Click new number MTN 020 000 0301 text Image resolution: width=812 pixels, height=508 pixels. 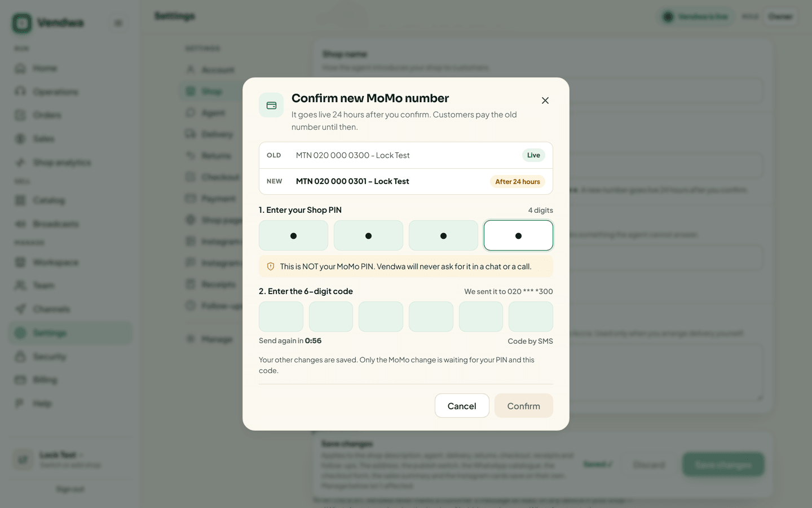(352, 181)
